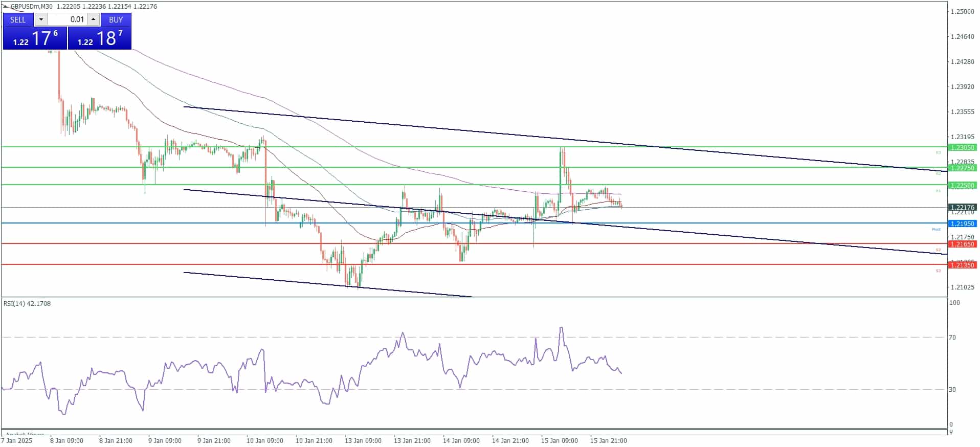Increase lot volume with the up arrow
The width and height of the screenshot is (980, 447).
pos(93,19)
